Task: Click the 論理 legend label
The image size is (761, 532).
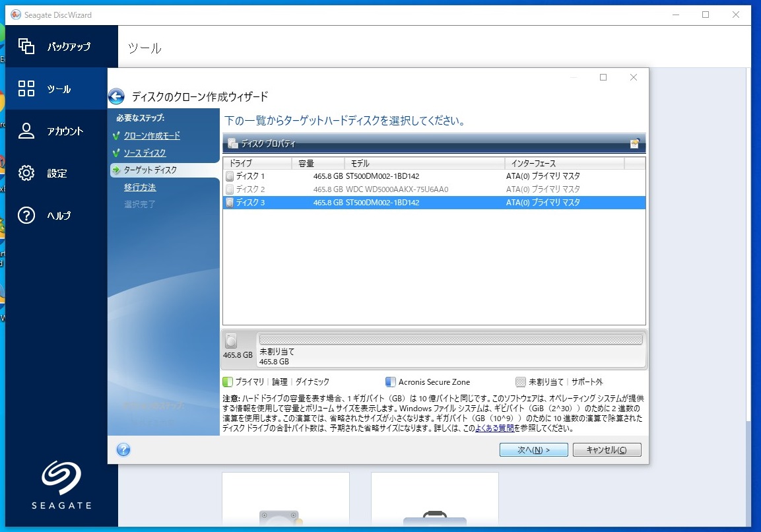Action: tap(280, 382)
